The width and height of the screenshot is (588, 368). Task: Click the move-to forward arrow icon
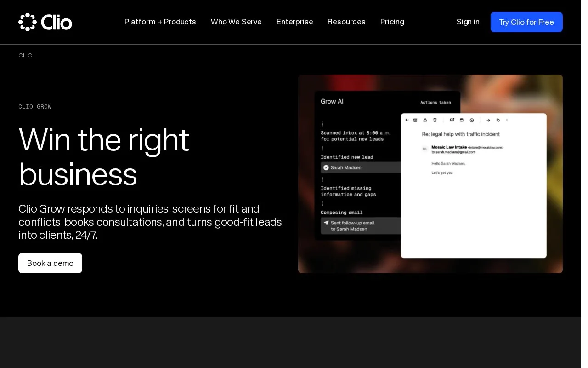(488, 121)
